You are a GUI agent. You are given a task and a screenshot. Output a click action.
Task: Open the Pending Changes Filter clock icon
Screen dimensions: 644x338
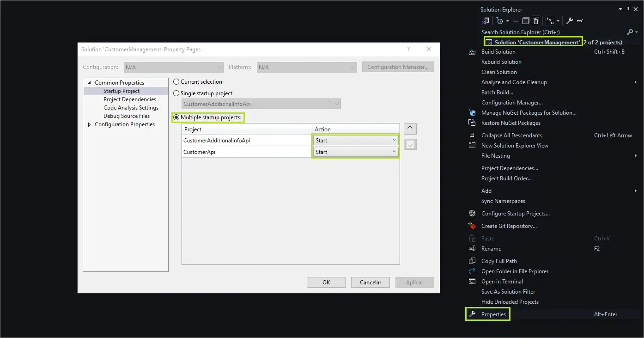click(x=500, y=21)
